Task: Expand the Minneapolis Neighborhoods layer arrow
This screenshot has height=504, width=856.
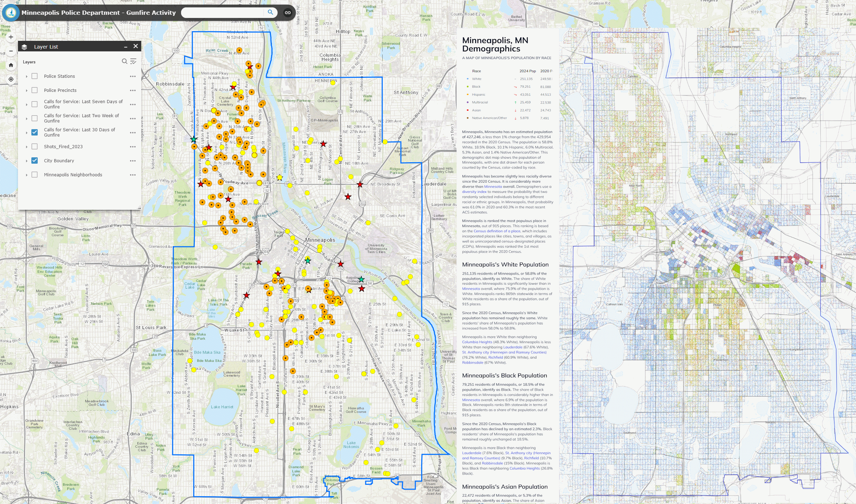Action: [x=26, y=175]
